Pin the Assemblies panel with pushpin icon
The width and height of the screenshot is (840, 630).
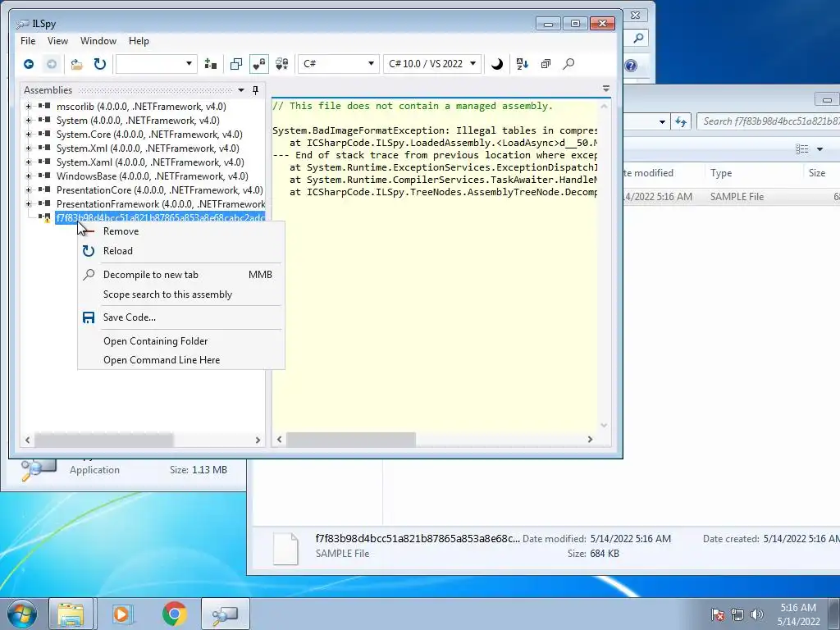(256, 90)
